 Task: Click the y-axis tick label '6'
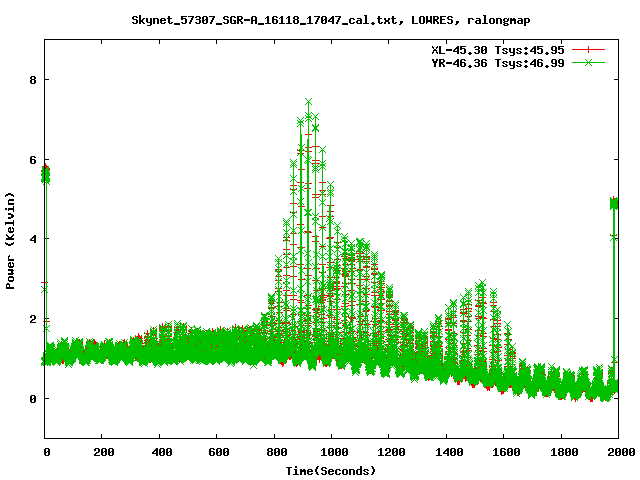tap(33, 160)
